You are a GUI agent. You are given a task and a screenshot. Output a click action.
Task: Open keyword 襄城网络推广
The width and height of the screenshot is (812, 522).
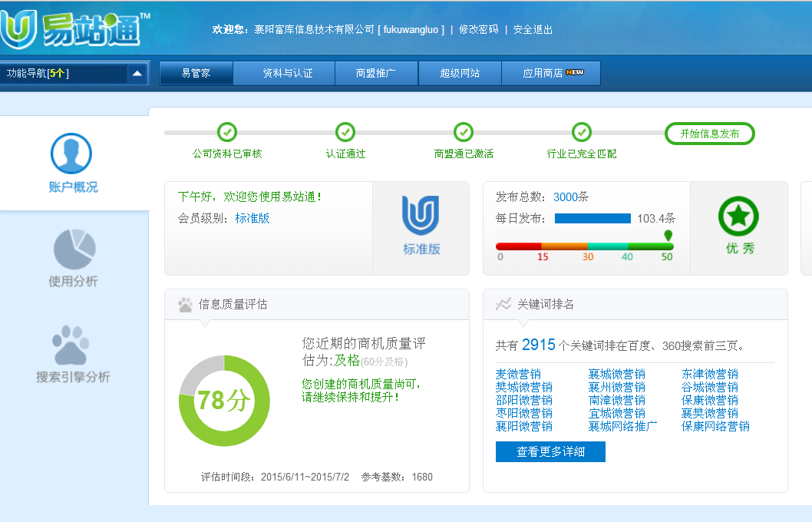click(622, 426)
